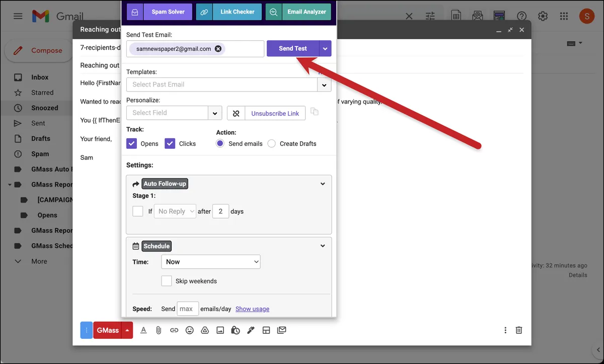Click the Compose button
Screen dimensions: 604x364
(x=39, y=50)
